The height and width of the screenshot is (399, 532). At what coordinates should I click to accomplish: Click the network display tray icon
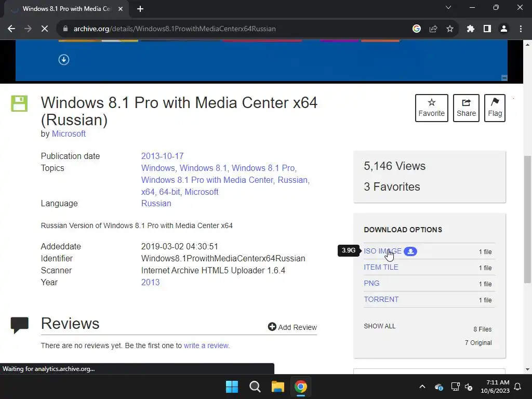tap(455, 387)
